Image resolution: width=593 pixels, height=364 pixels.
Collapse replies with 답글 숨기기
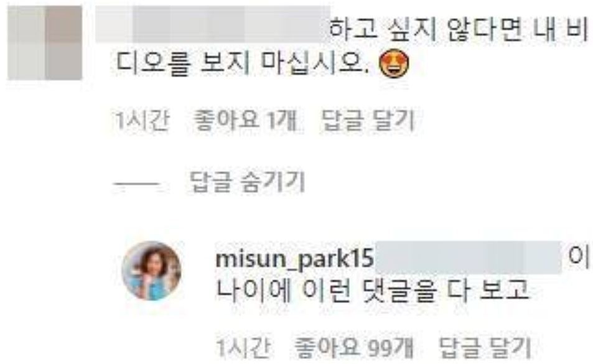(x=247, y=182)
